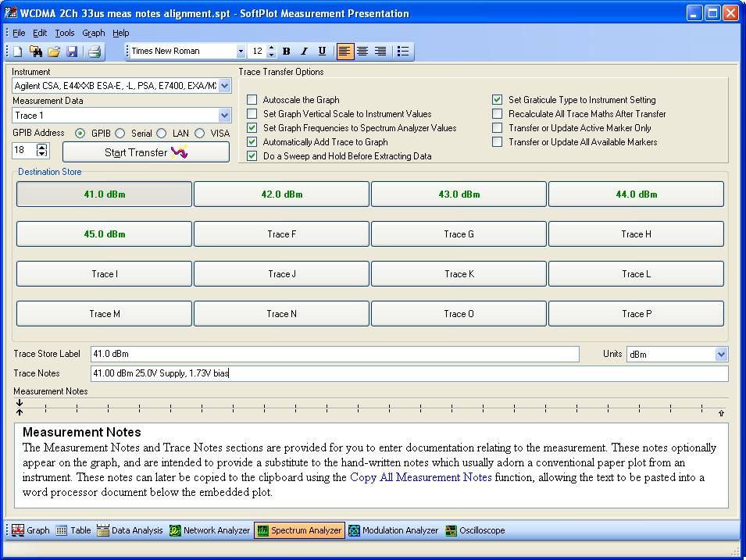The width and height of the screenshot is (746, 560).
Task: Switch to the Network Analyzer tab
Action: (209, 530)
